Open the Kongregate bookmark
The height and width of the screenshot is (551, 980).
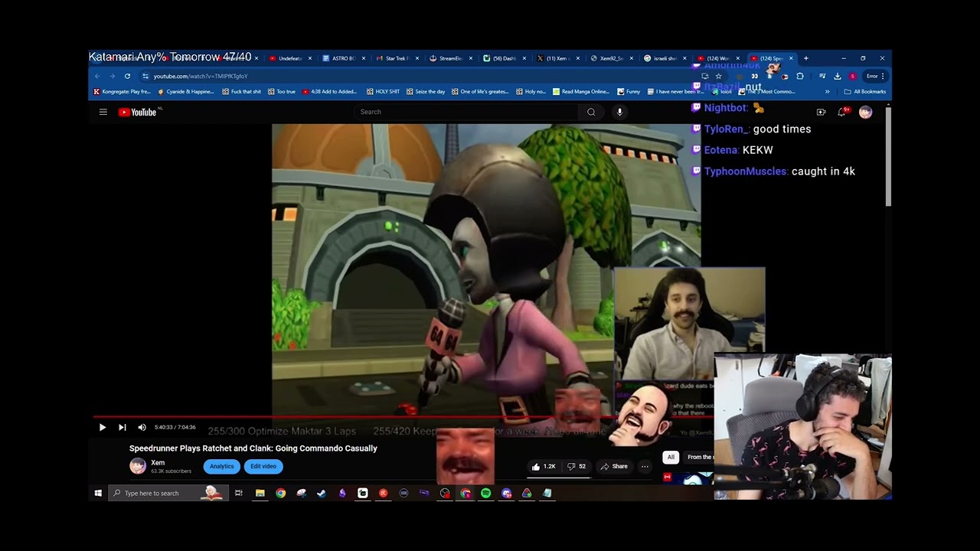pyautogui.click(x=122, y=91)
